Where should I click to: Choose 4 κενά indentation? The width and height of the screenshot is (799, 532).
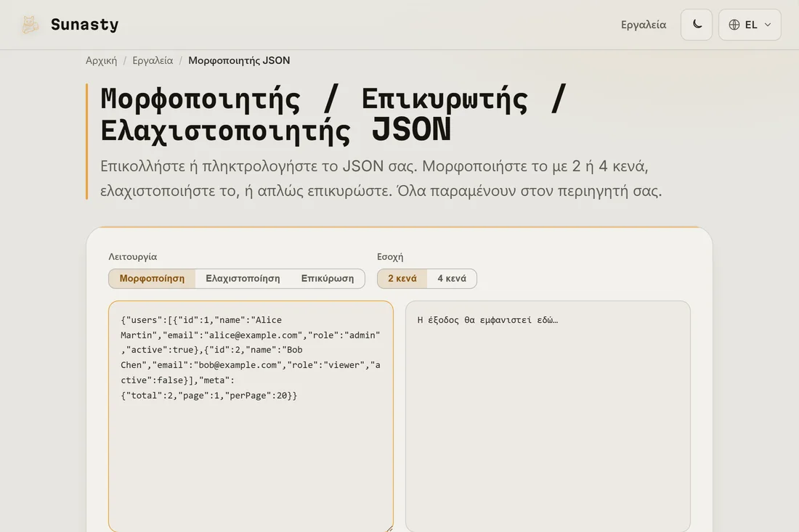tap(452, 279)
